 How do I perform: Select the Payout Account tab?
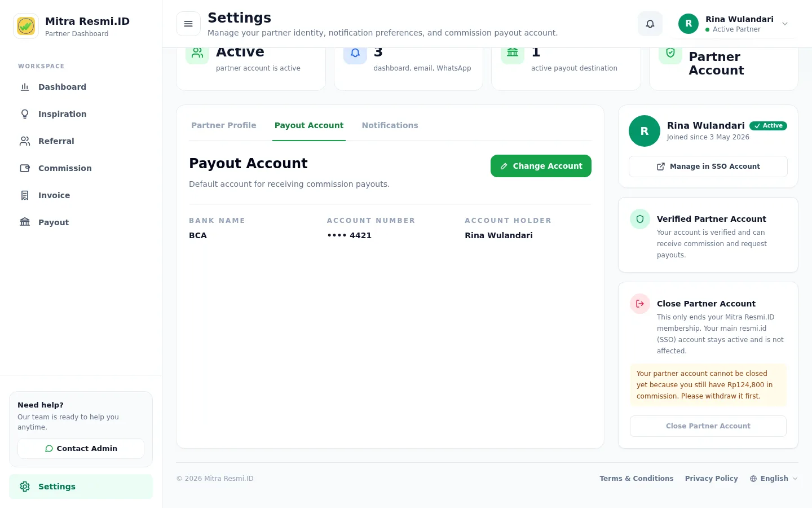pyautogui.click(x=309, y=125)
